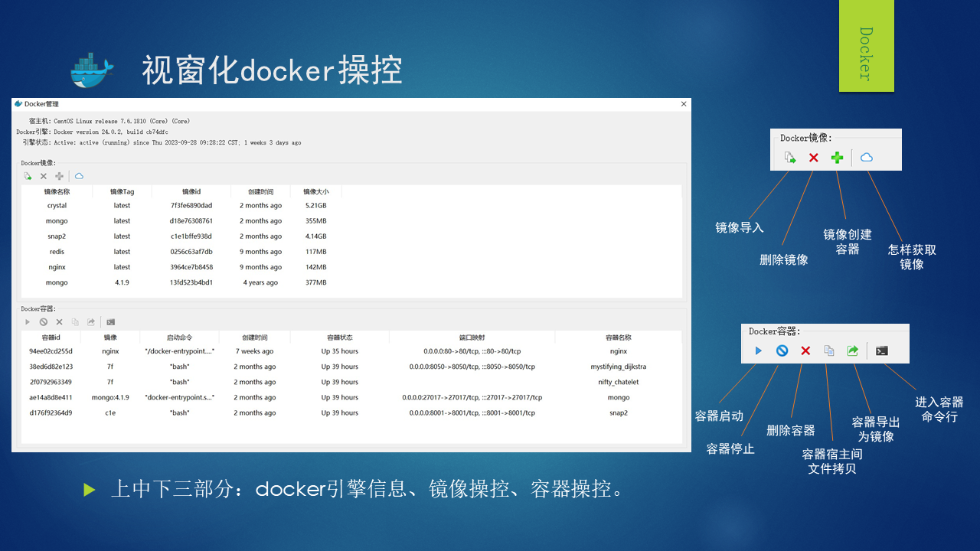The height and width of the screenshot is (551, 980).
Task: Click the 4.14GB image size cell
Action: (316, 236)
